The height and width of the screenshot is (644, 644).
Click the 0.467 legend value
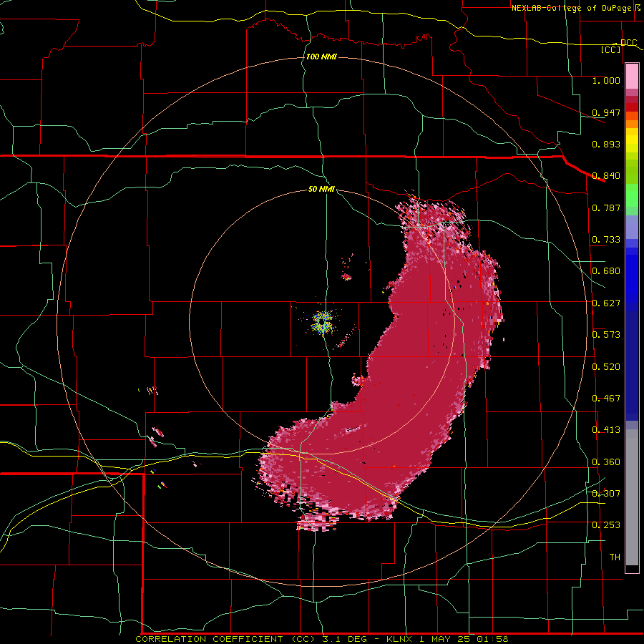click(x=606, y=399)
